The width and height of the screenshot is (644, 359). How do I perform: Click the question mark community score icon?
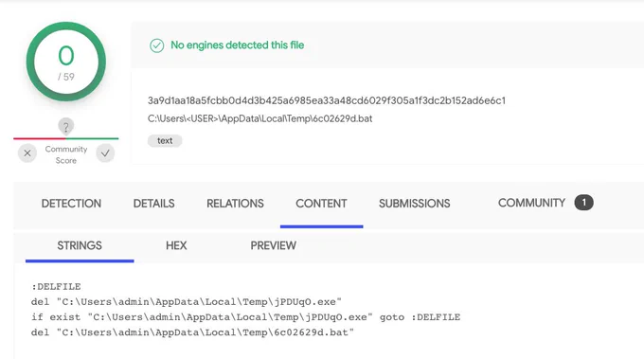pos(65,127)
